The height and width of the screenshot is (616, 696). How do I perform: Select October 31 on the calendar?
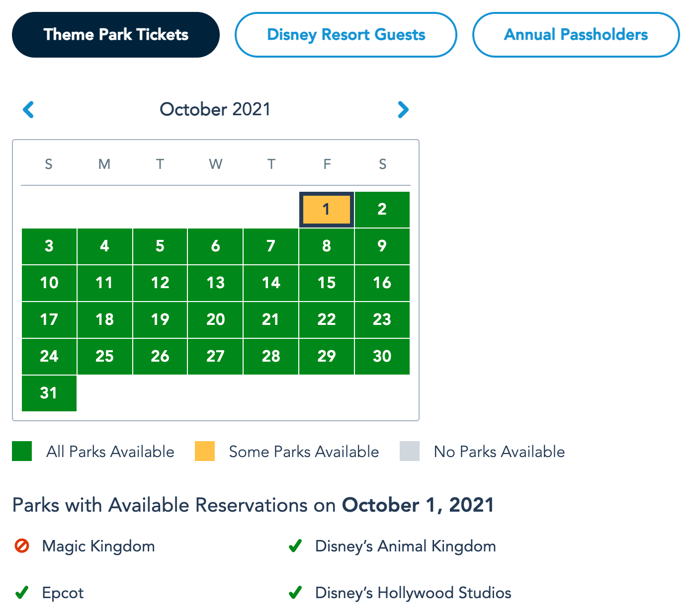[x=49, y=393]
